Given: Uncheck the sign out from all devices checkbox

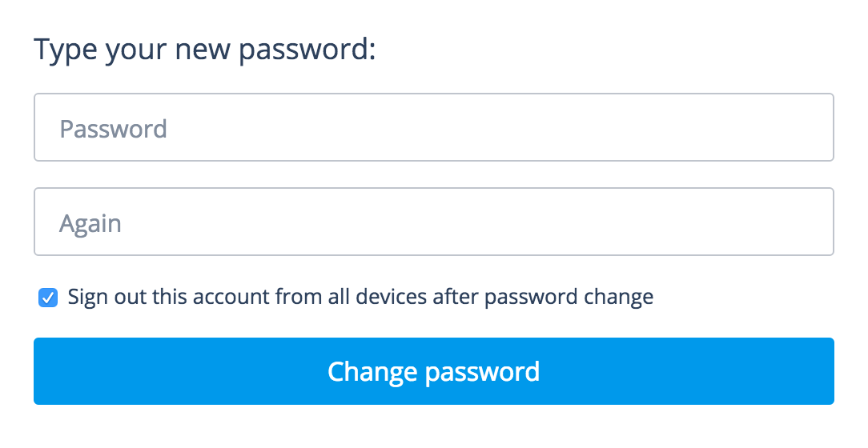Looking at the screenshot, I should (49, 298).
